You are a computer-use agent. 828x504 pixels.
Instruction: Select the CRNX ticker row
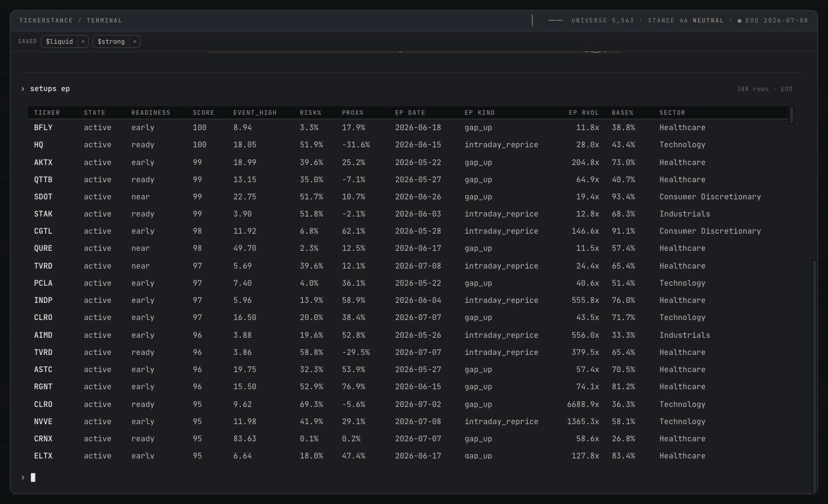pyautogui.click(x=408, y=439)
